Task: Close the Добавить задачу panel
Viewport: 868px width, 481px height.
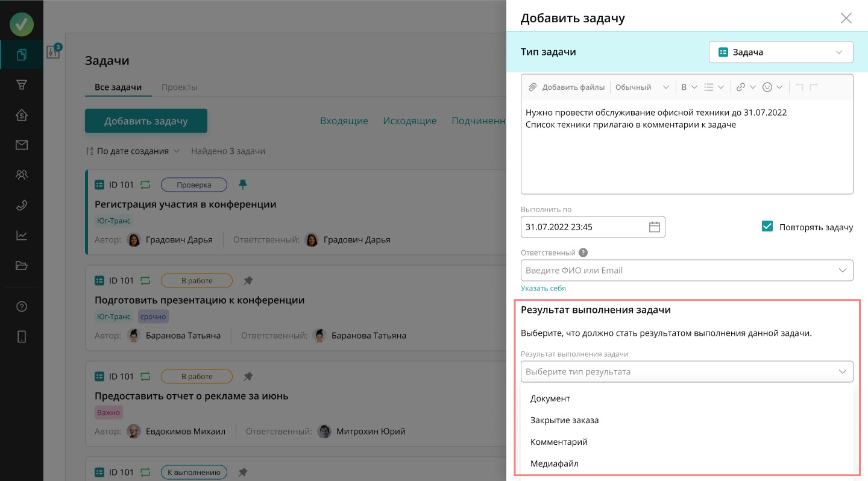Action: pos(846,18)
